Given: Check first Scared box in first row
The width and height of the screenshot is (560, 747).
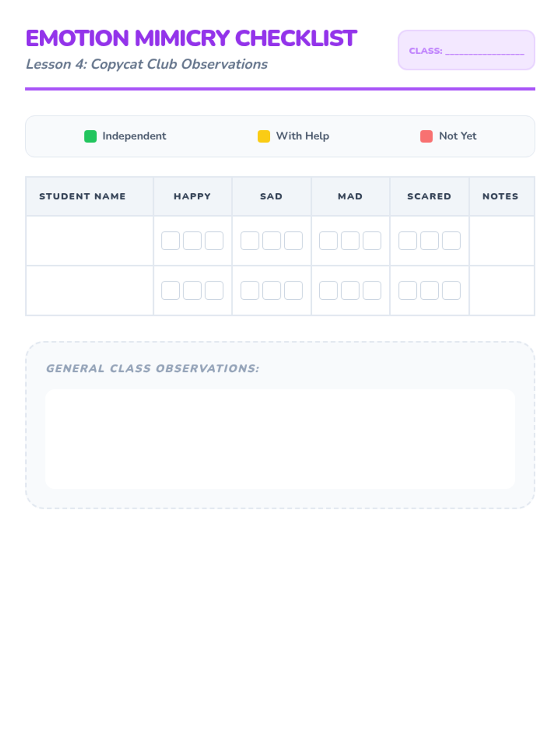Looking at the screenshot, I should [x=407, y=240].
